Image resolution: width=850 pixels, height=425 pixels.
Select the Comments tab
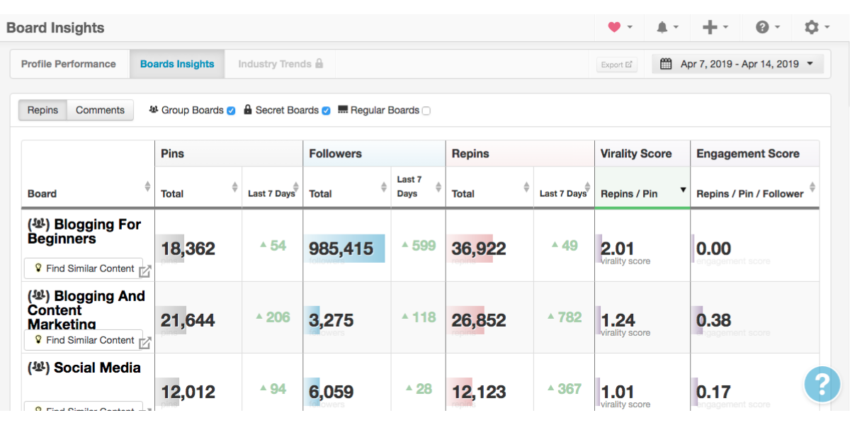(100, 110)
